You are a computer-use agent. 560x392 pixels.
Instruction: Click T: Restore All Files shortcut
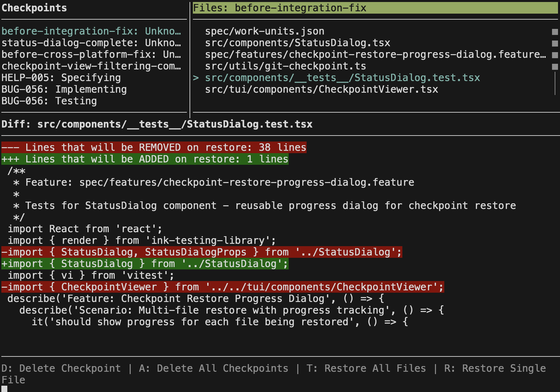point(366,368)
